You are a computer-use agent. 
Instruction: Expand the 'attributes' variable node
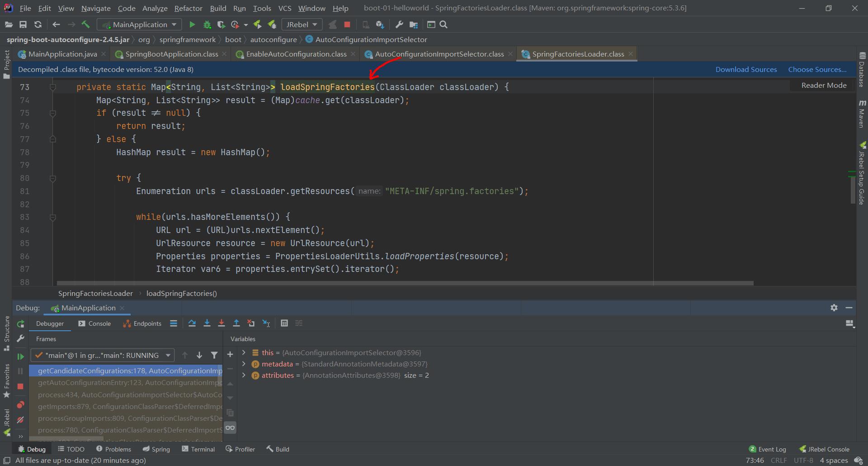pos(244,375)
